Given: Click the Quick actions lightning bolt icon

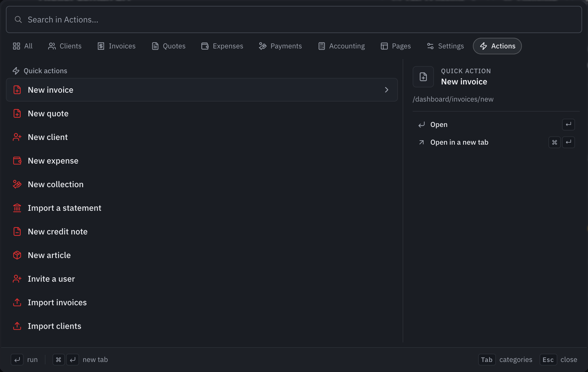Looking at the screenshot, I should point(16,71).
